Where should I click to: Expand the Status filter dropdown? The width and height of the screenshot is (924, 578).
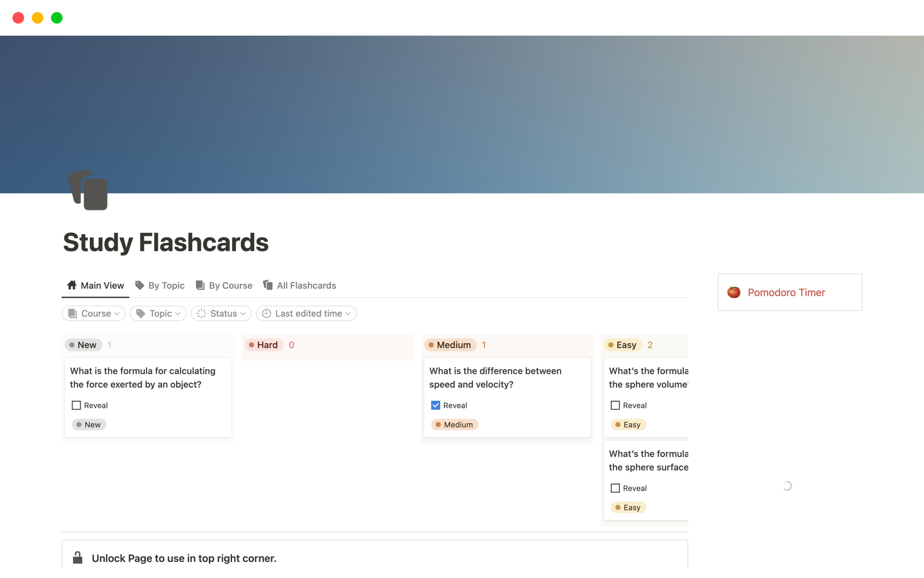pos(222,313)
